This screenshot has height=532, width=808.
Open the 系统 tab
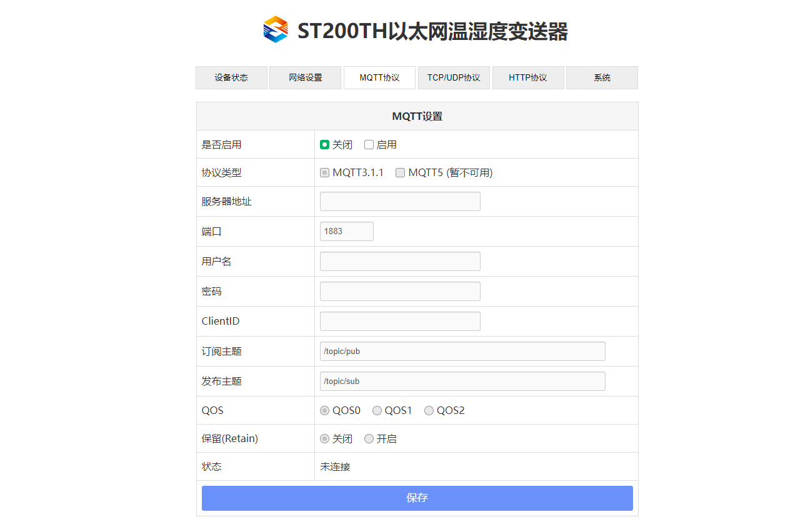[602, 78]
